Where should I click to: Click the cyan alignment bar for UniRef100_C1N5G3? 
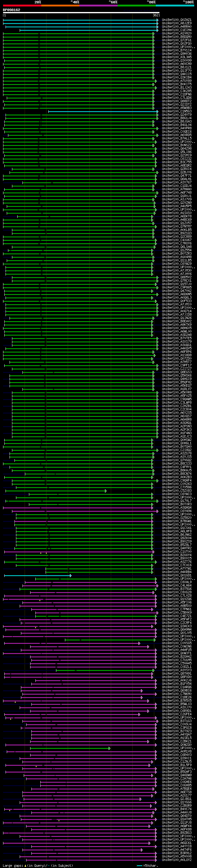click(x=103, y=111)
